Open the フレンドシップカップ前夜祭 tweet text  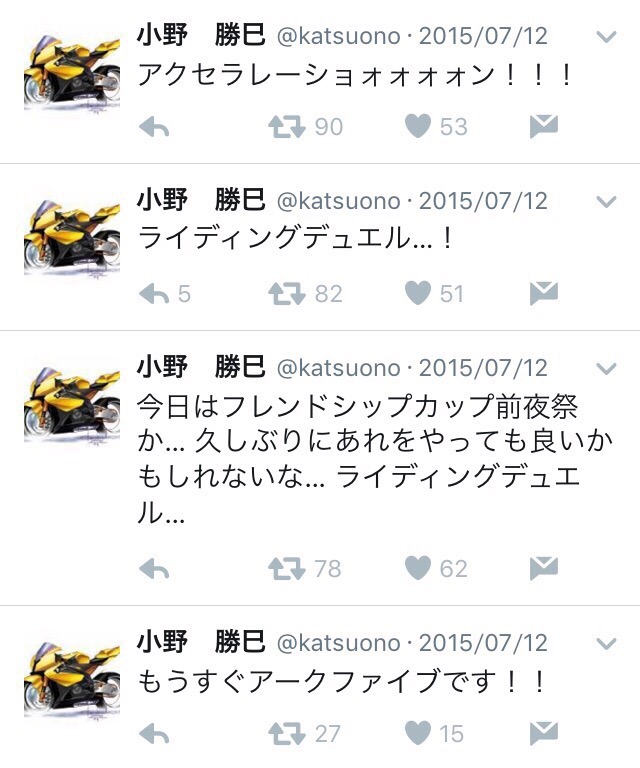[x=375, y=459]
